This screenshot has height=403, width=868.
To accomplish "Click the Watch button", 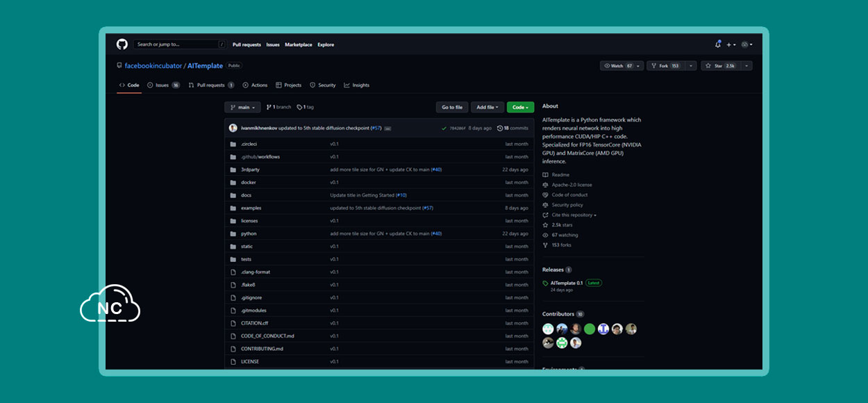I will (618, 66).
